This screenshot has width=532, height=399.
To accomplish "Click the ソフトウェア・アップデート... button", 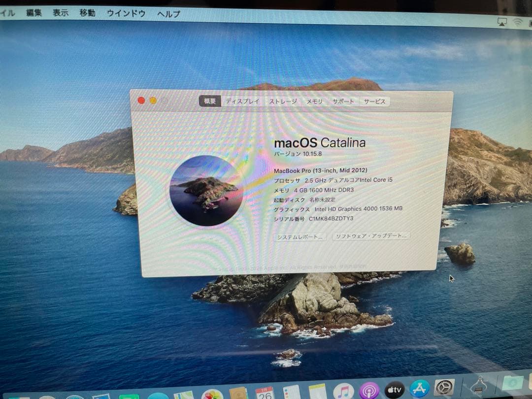I will (371, 236).
